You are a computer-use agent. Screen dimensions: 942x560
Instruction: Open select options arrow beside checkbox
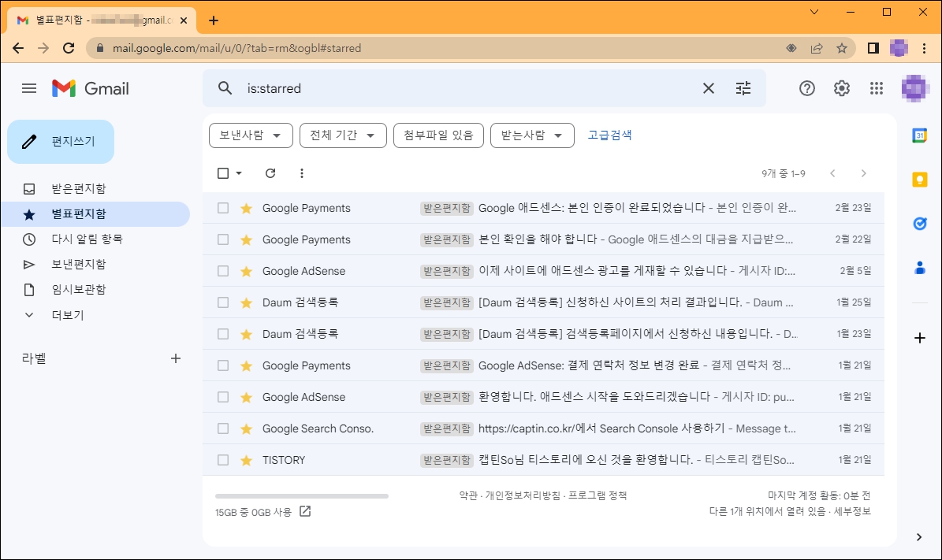pos(239,172)
